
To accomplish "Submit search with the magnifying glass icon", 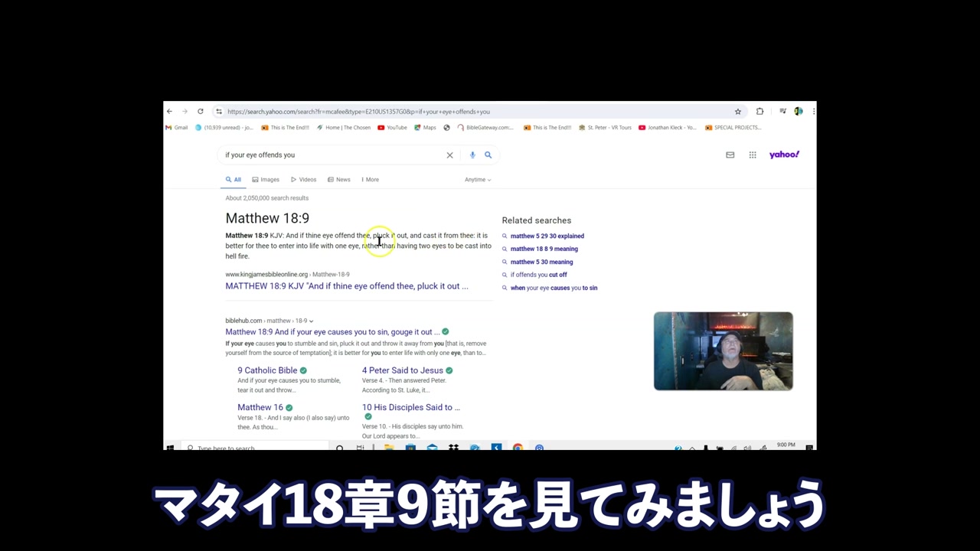I will (x=488, y=155).
